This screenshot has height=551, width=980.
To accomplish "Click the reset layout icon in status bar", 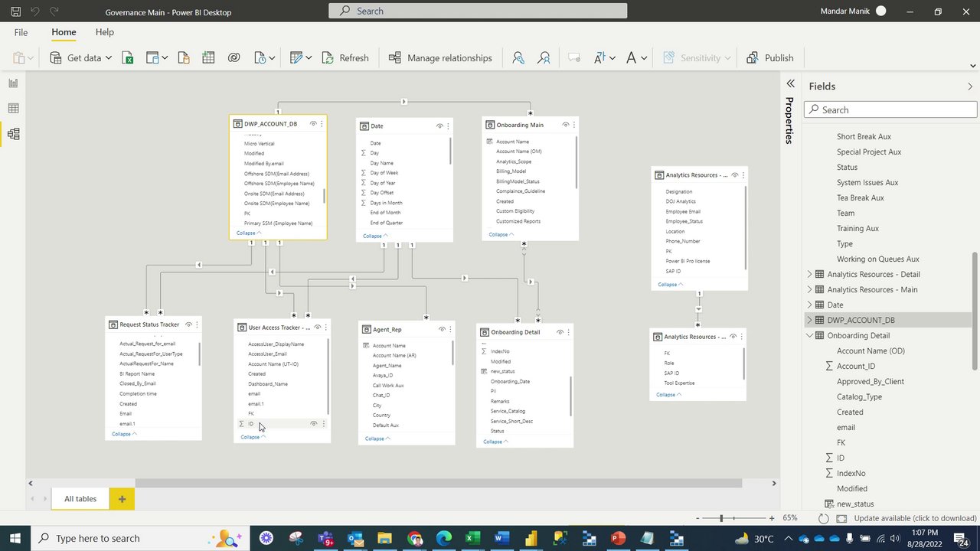I will [824, 518].
